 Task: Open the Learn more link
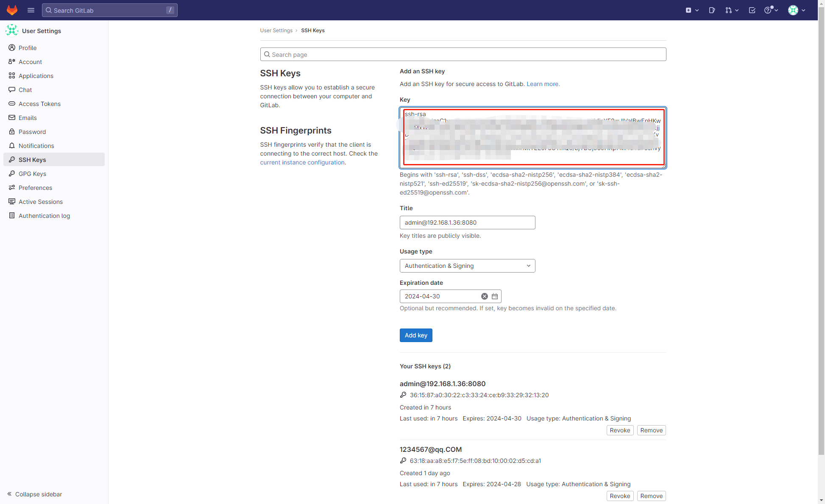[543, 84]
